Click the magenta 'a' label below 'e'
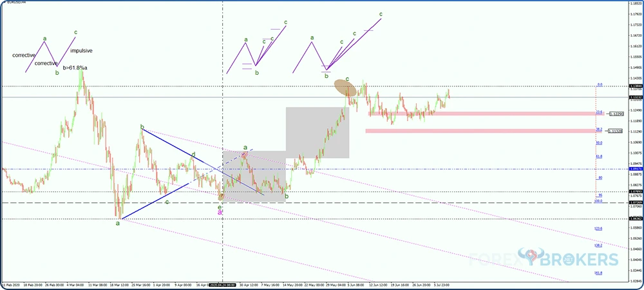 [x=220, y=211]
